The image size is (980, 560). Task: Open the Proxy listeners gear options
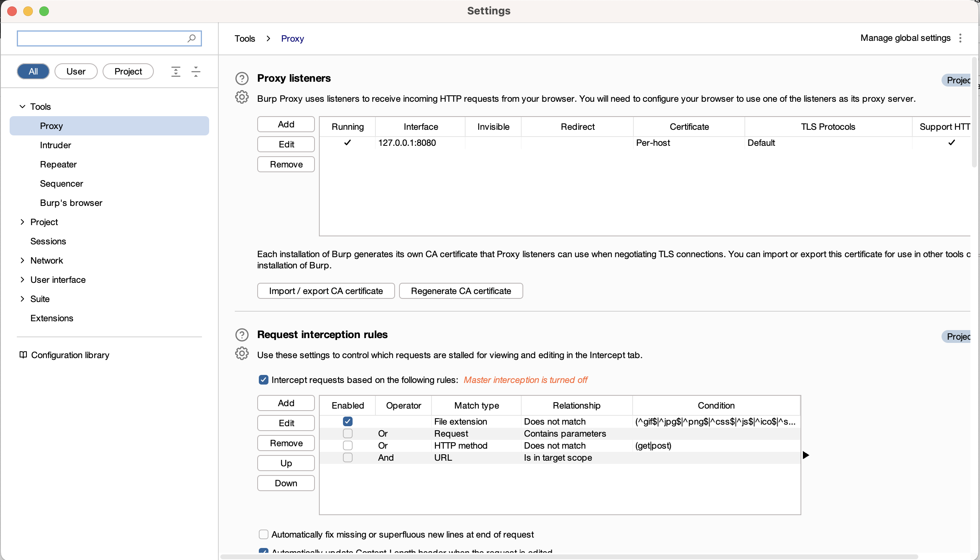click(242, 97)
